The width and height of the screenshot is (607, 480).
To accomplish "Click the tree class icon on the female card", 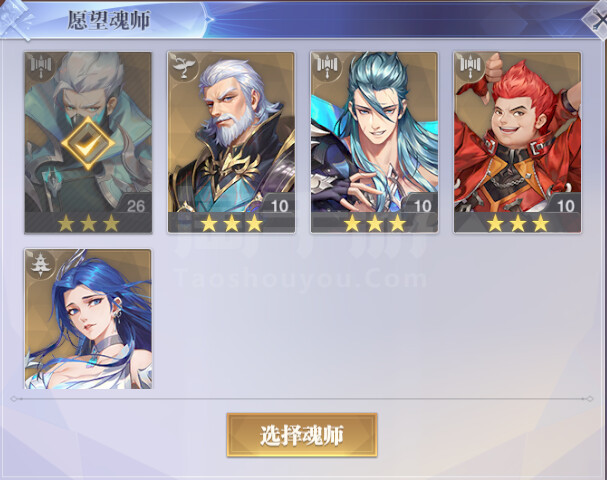I will coord(41,264).
